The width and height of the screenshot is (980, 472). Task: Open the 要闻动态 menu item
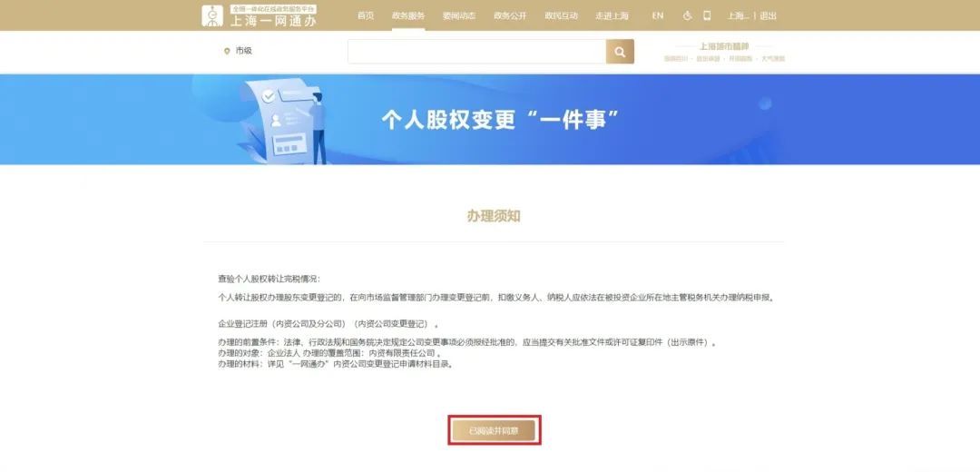pyautogui.click(x=459, y=15)
